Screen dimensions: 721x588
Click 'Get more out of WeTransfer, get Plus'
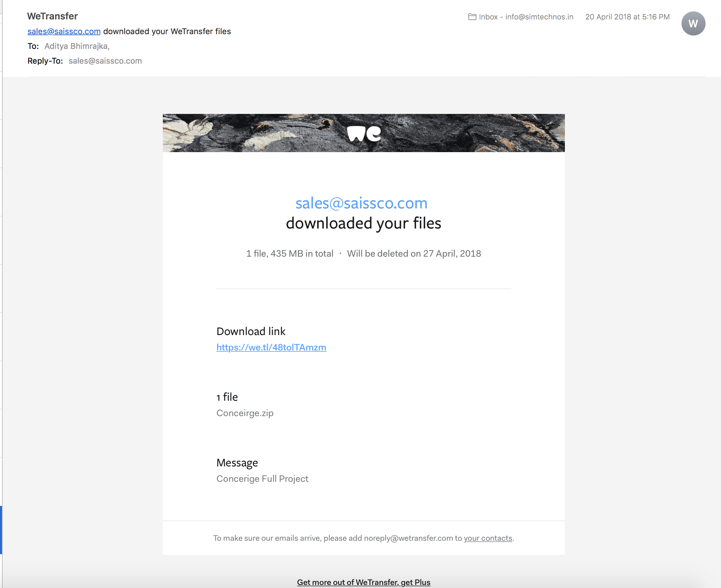click(x=364, y=582)
